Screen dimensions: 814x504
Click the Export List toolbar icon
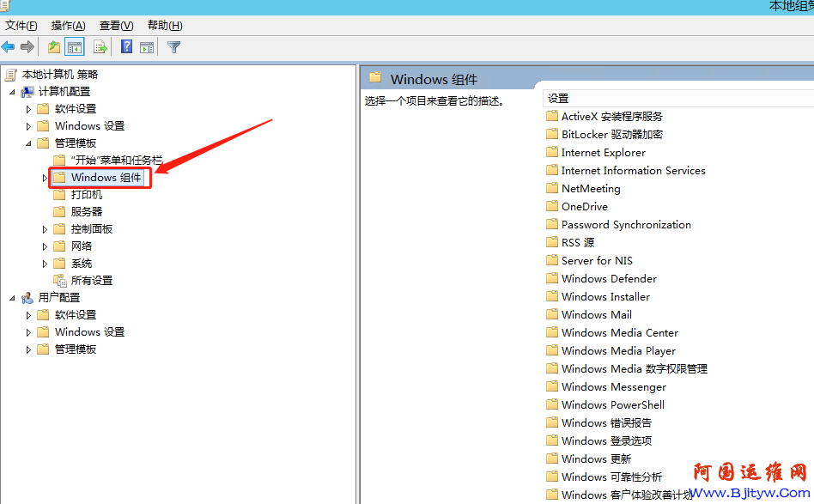(x=100, y=47)
